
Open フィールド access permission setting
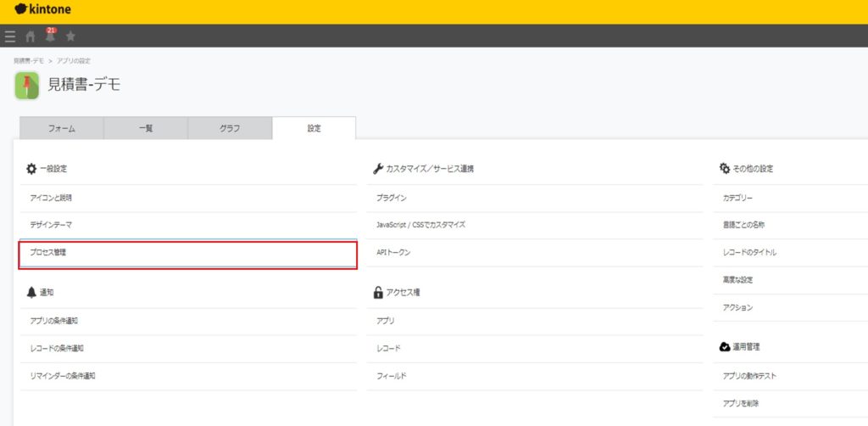(534, 376)
